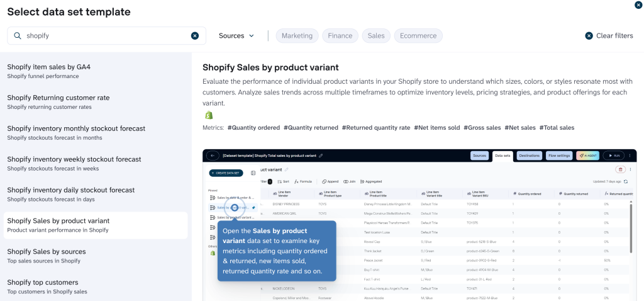Click the X icon beside Clear filters

(x=589, y=36)
